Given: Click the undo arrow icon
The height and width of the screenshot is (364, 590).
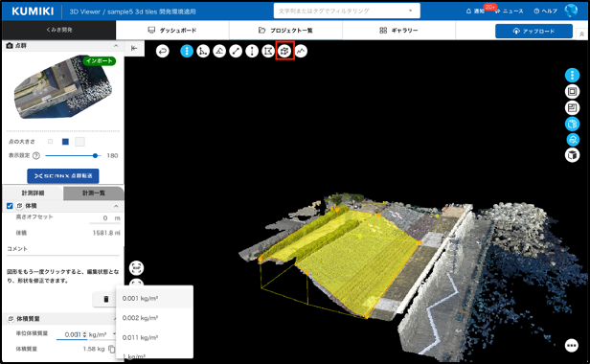Looking at the screenshot, I should click(x=163, y=51).
